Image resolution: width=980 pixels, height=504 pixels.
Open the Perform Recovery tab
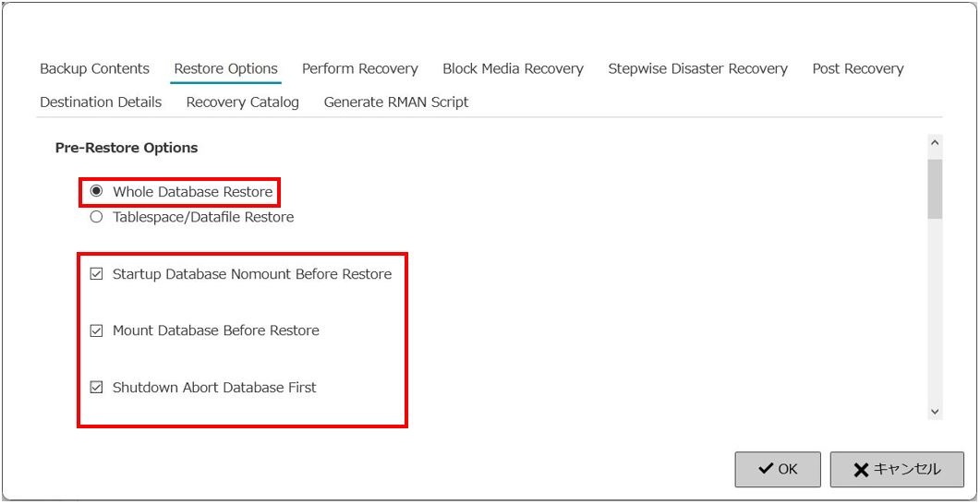(x=360, y=68)
